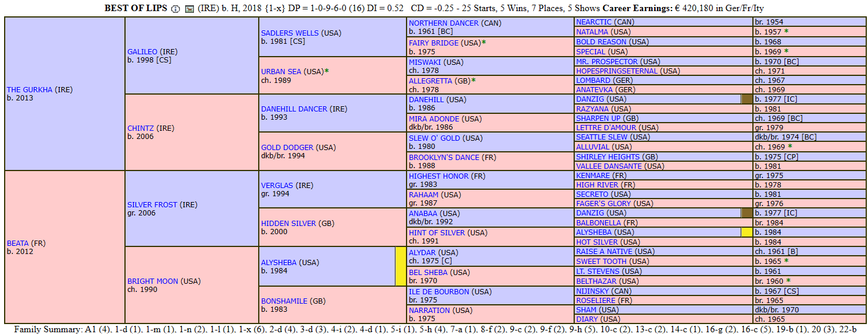Screen dimensions: 868x334
Task: Click the green asterisk beside ALLEGRETTA
Action: click(x=473, y=81)
